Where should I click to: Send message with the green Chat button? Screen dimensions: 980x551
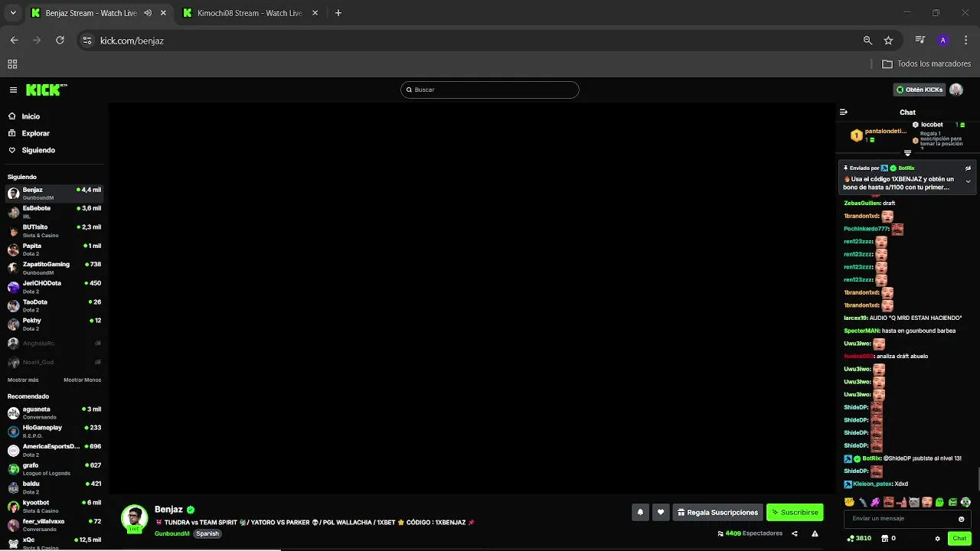coord(959,538)
